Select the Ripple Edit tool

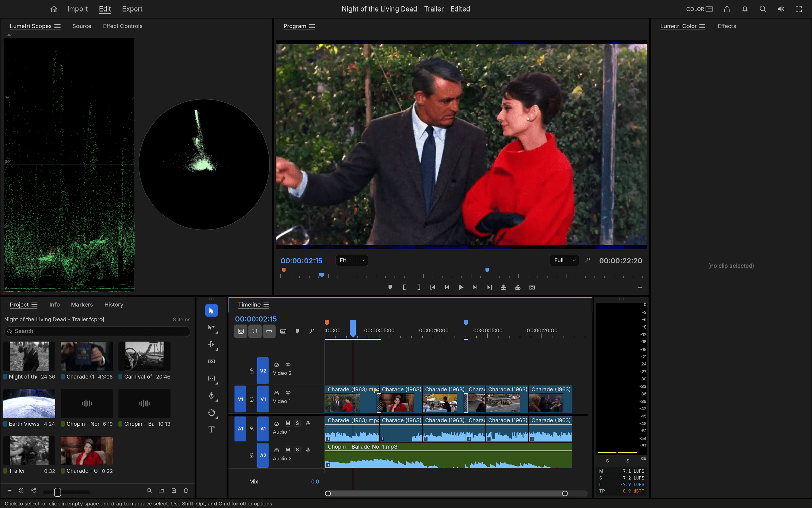(211, 344)
